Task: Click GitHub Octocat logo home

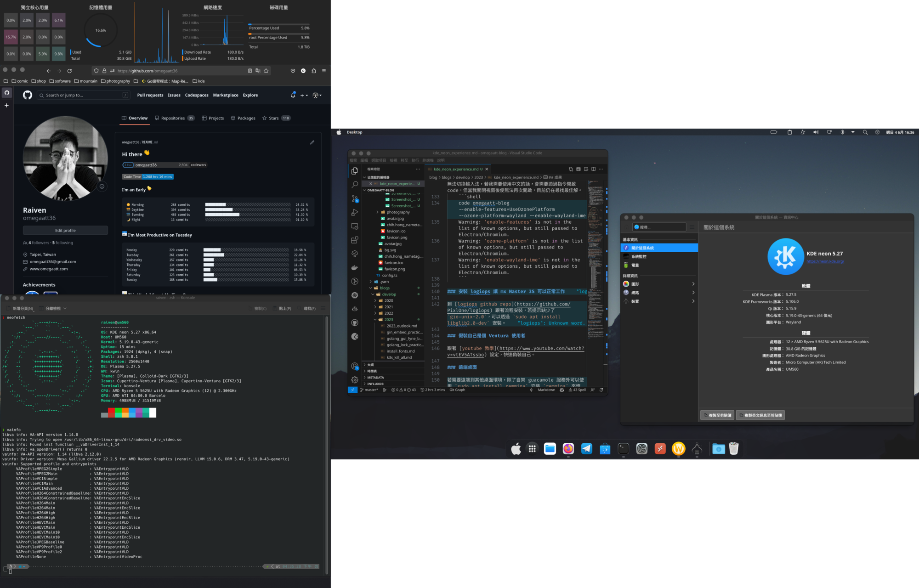Action: click(x=28, y=95)
